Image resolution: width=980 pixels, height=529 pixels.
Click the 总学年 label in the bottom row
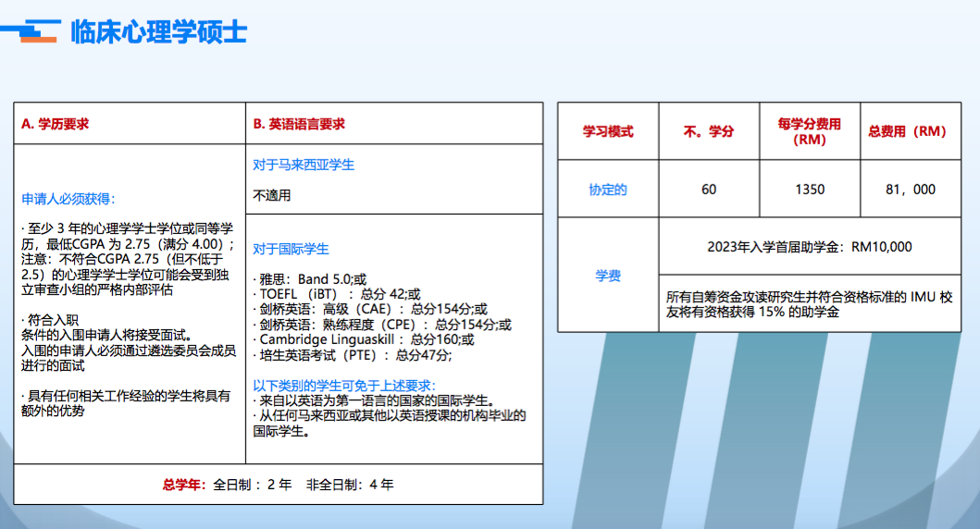click(x=184, y=484)
